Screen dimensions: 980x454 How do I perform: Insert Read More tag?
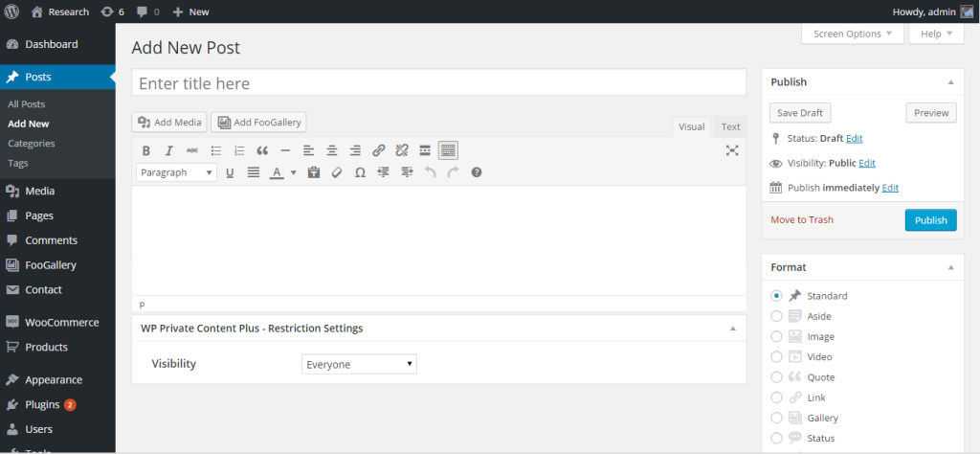pyautogui.click(x=425, y=150)
